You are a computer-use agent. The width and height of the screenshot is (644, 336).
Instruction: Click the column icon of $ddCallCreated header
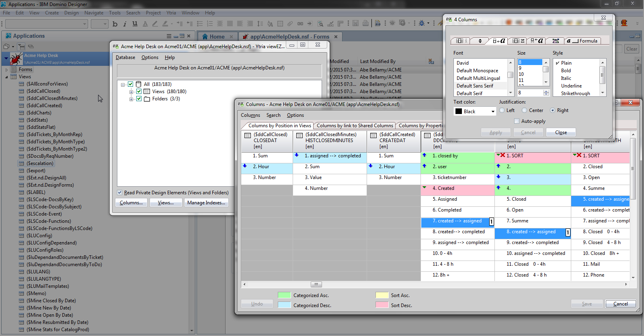click(373, 136)
